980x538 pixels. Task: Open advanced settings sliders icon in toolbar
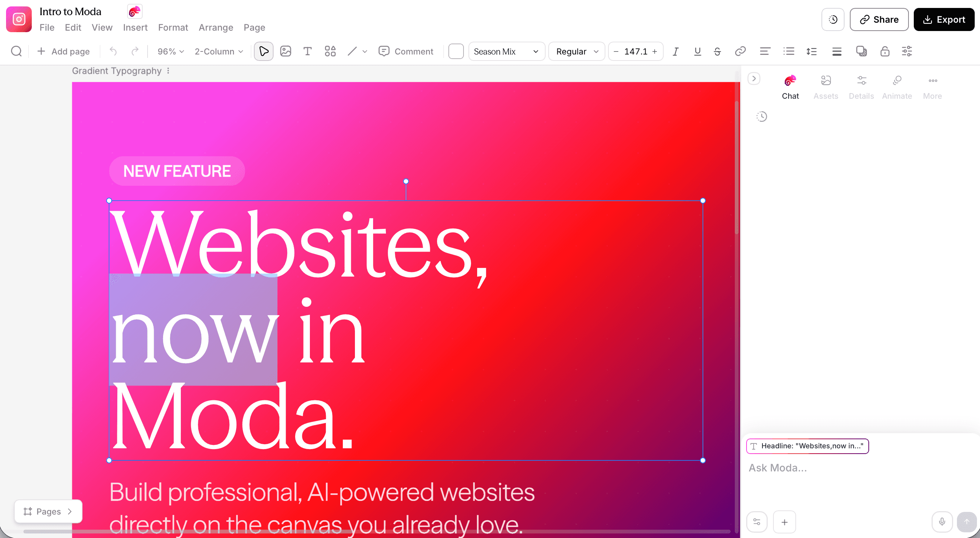pyautogui.click(x=907, y=51)
